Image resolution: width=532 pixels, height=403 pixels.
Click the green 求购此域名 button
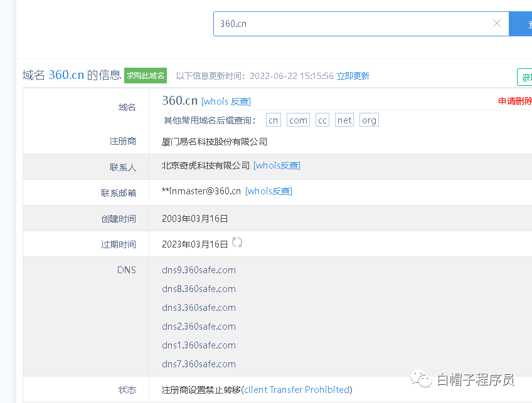click(x=146, y=75)
